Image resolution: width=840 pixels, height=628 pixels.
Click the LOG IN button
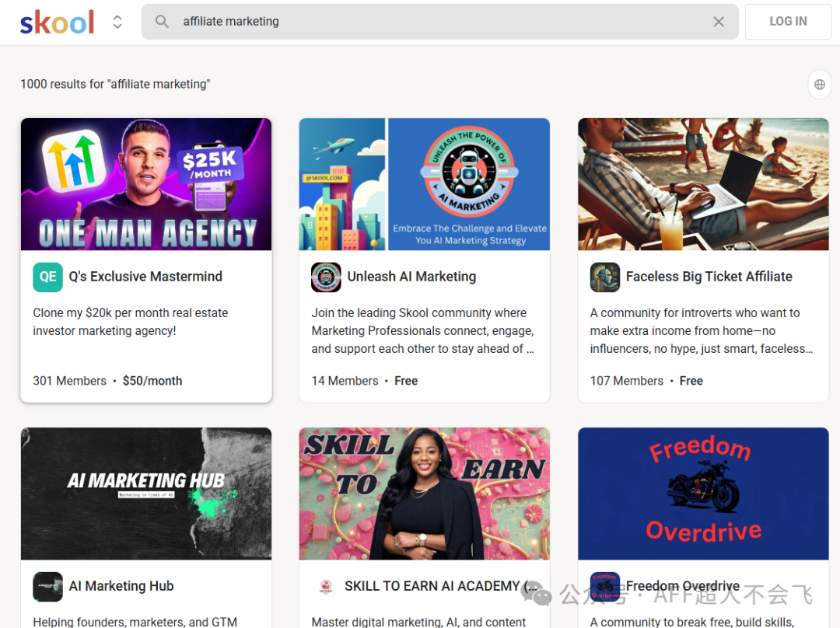tap(787, 22)
